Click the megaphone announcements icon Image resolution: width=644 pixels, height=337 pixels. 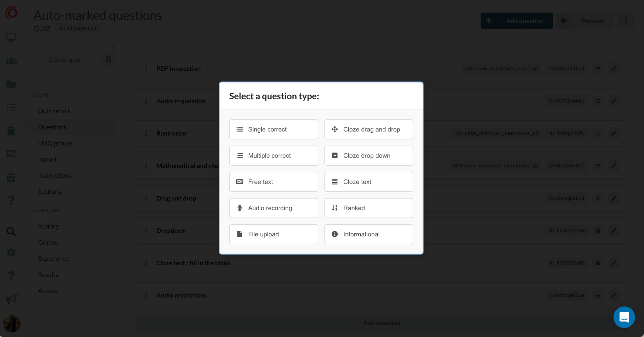click(x=11, y=299)
